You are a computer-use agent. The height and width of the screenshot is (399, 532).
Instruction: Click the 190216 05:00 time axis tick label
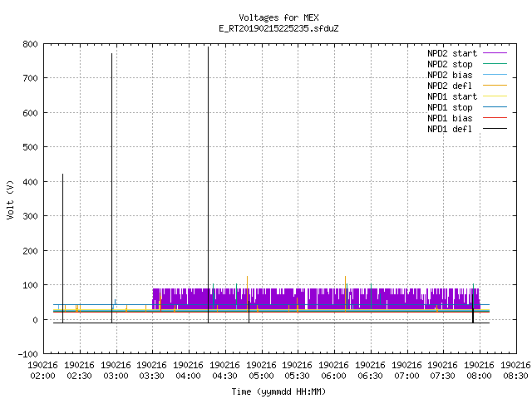coord(261,371)
